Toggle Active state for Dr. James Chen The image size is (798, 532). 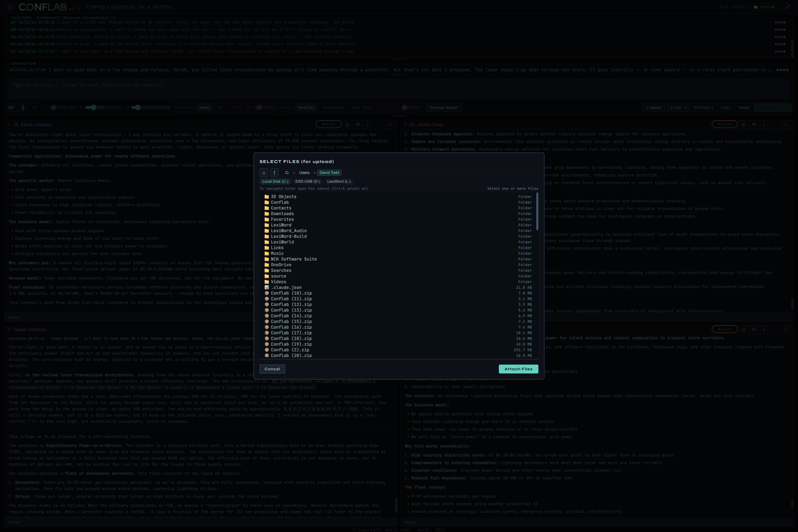coord(725,124)
